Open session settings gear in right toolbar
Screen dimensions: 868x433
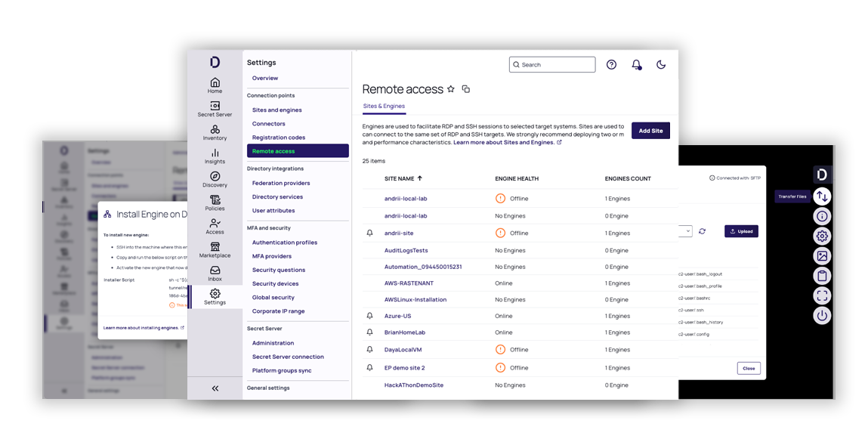[x=822, y=236]
